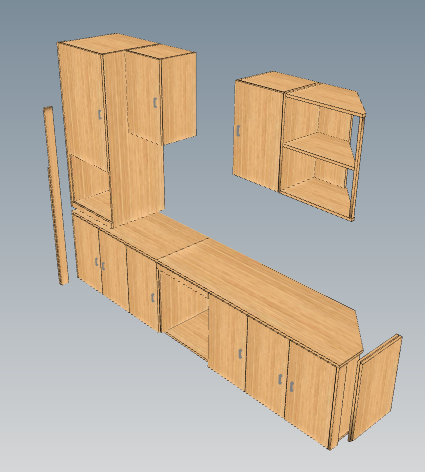Click the closed wall cabinet's door handle
This screenshot has width=425, height=472.
(x=238, y=130)
